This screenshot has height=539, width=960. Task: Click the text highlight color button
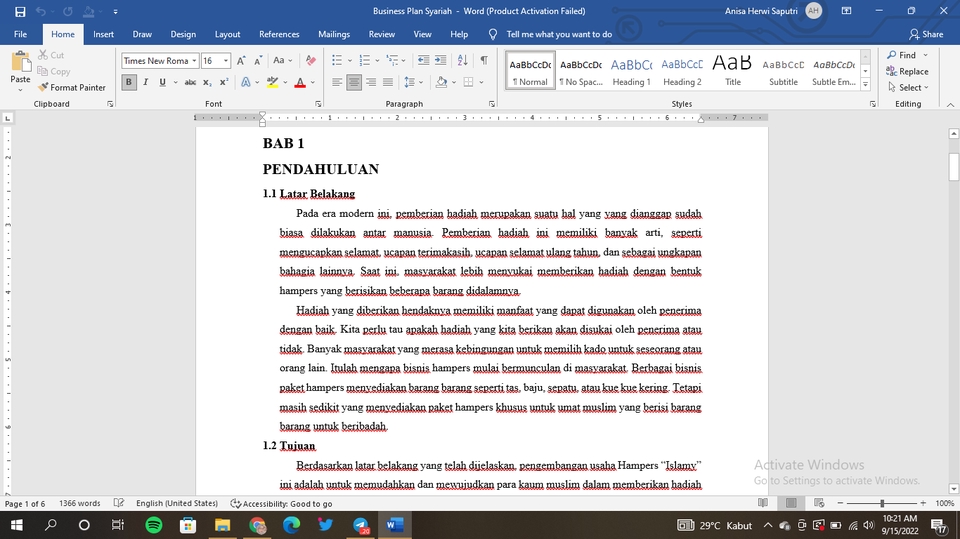click(x=272, y=82)
